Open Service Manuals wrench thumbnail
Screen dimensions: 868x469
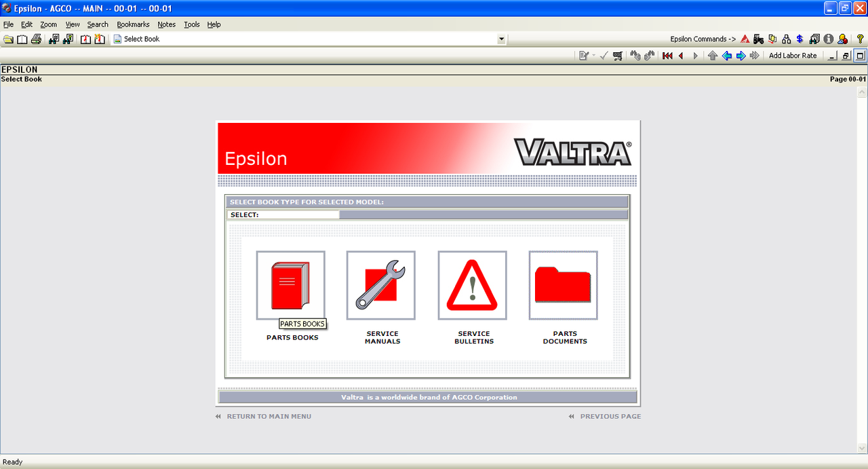coord(381,285)
